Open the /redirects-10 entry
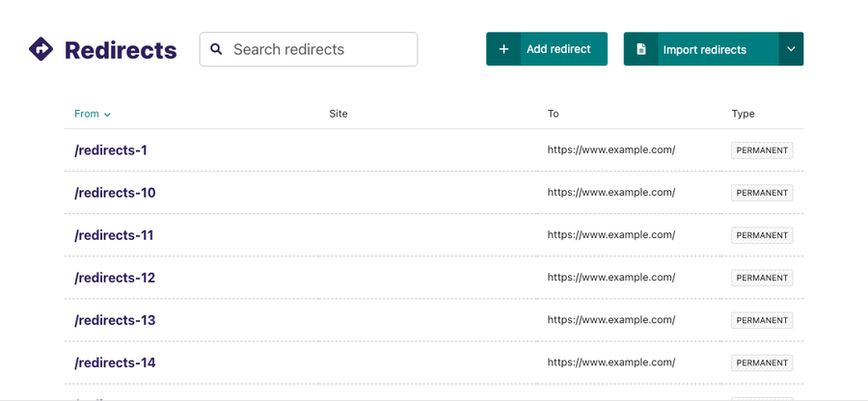This screenshot has height=401, width=868. [115, 193]
